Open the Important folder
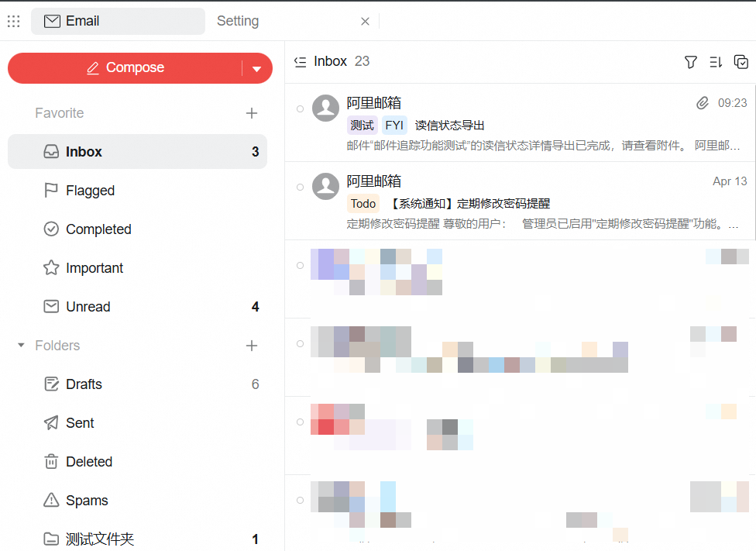The height and width of the screenshot is (551, 756). pyautogui.click(x=137, y=268)
